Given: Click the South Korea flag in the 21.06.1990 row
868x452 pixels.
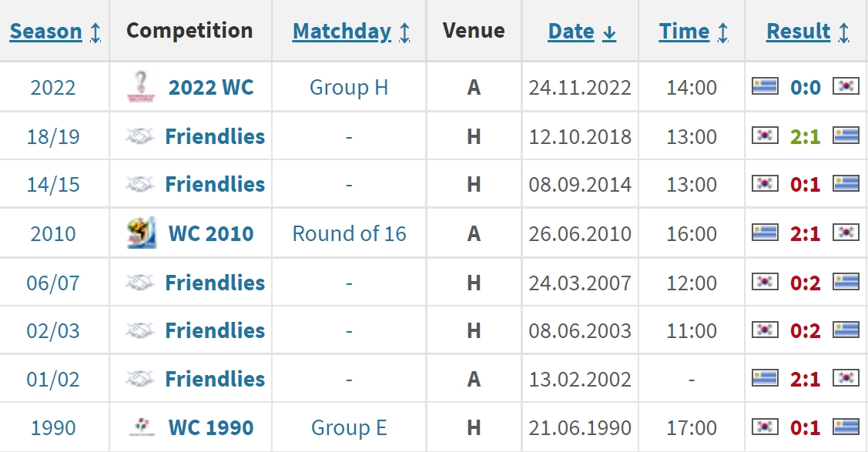Looking at the screenshot, I should [x=765, y=427].
